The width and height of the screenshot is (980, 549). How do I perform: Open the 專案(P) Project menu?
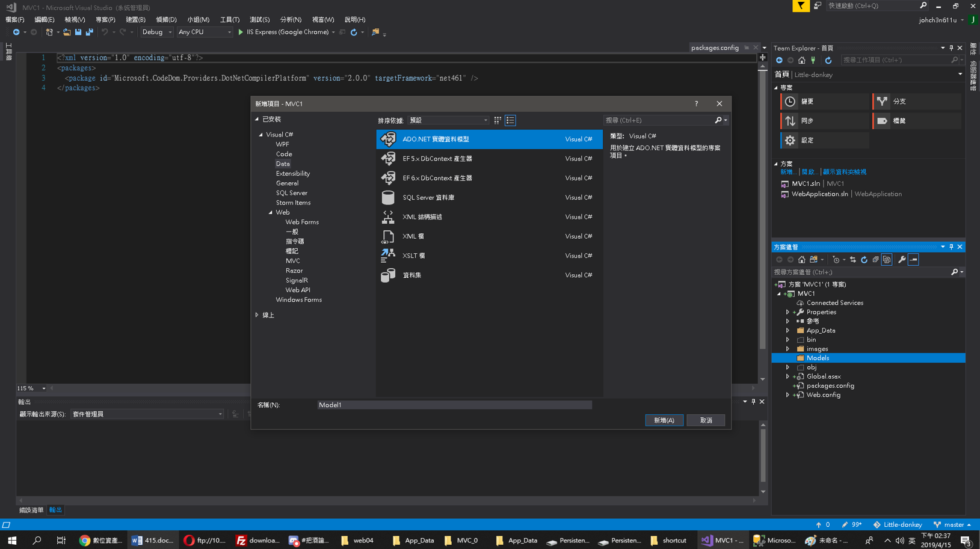pos(105,20)
